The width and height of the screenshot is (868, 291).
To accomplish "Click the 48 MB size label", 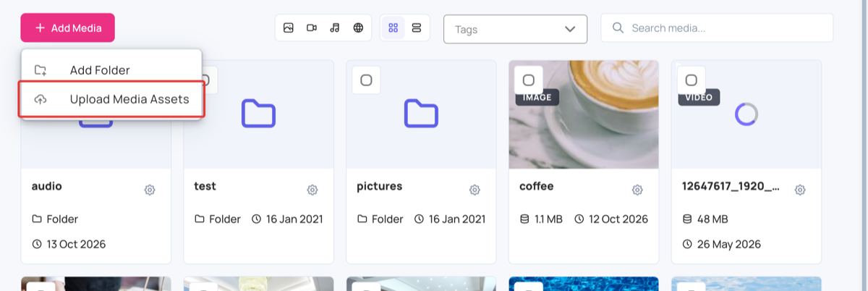I will 713,219.
